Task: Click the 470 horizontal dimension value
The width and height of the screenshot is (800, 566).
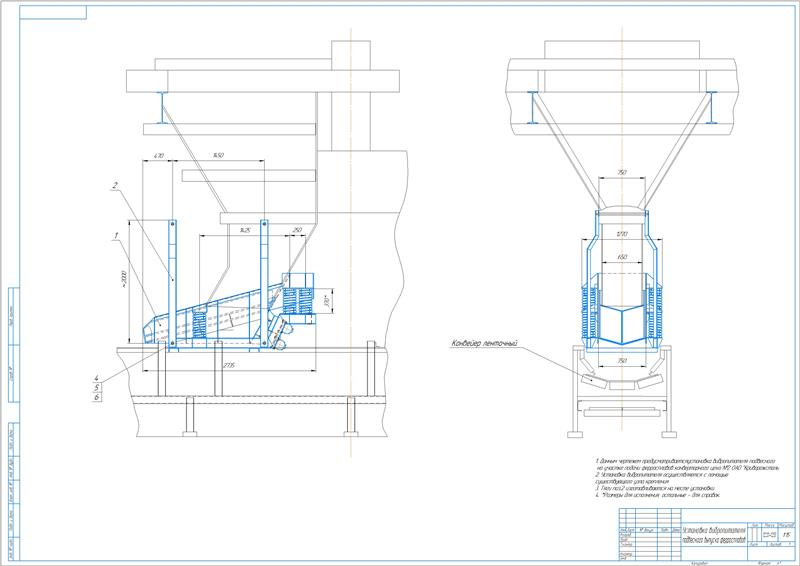Action: [x=159, y=155]
